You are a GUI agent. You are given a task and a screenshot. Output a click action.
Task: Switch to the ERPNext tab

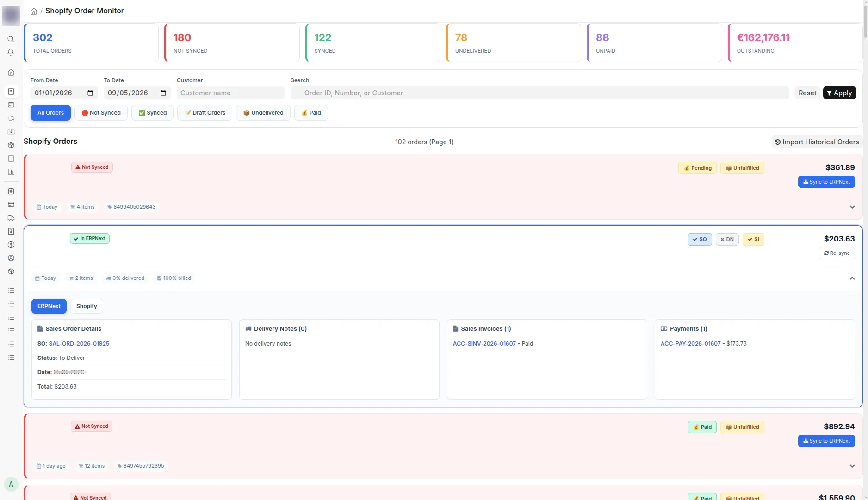click(49, 306)
